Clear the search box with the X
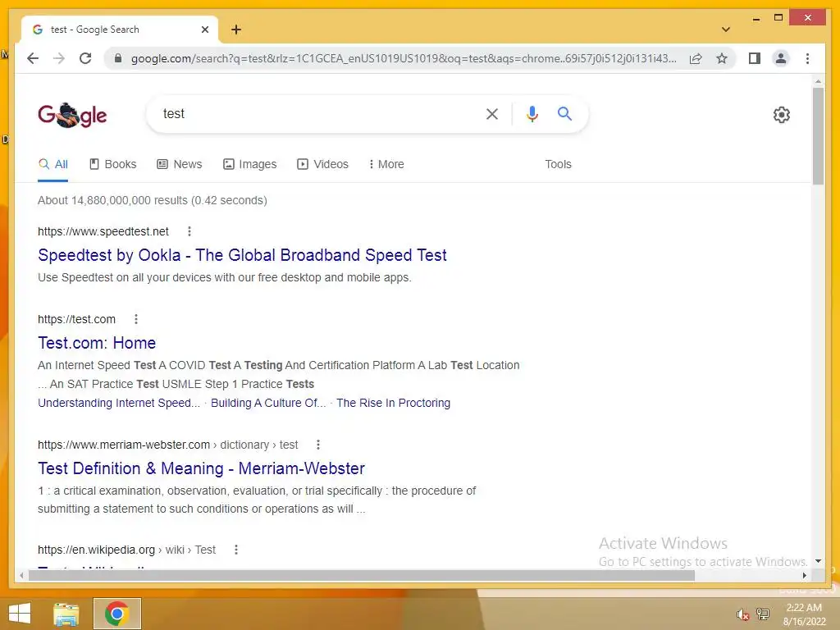The image size is (840, 630). click(x=492, y=113)
